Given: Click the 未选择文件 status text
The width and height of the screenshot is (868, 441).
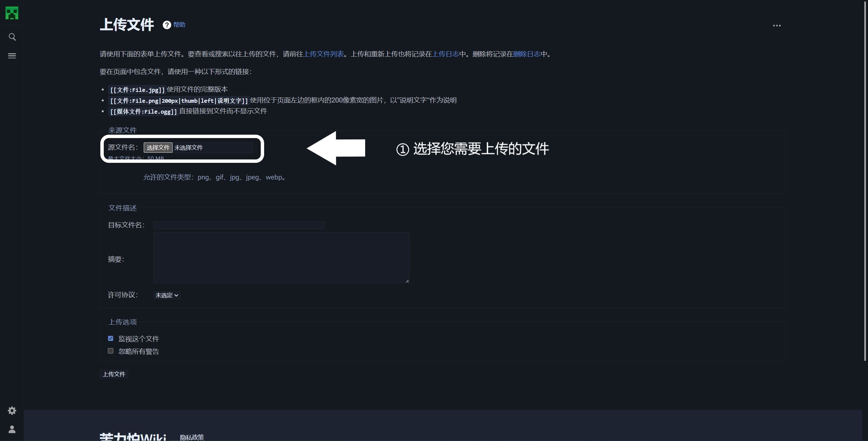Looking at the screenshot, I should pos(189,148).
